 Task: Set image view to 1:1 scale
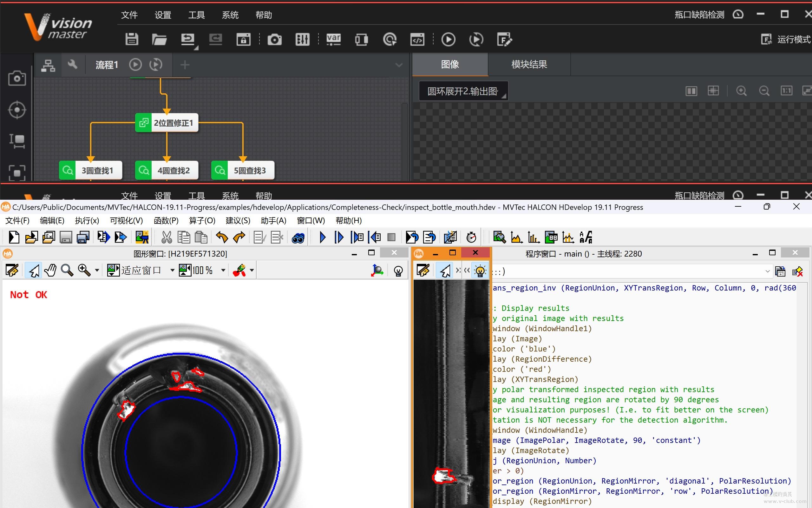tap(787, 91)
